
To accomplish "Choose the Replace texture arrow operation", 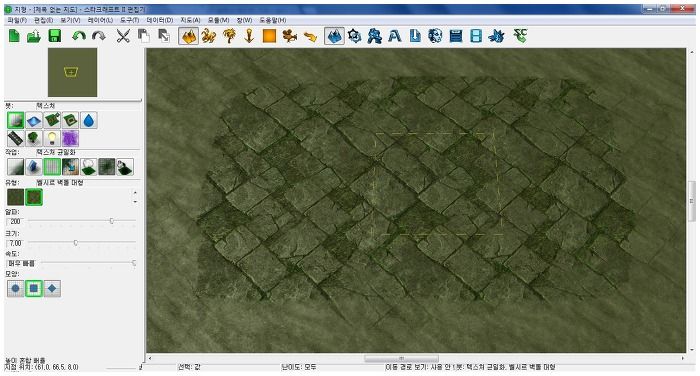I will pyautogui.click(x=71, y=167).
